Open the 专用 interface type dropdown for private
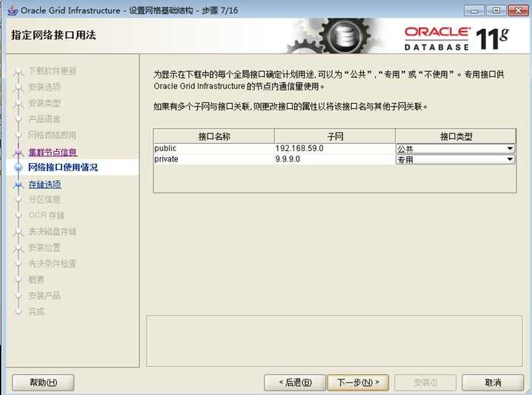 pyautogui.click(x=456, y=159)
